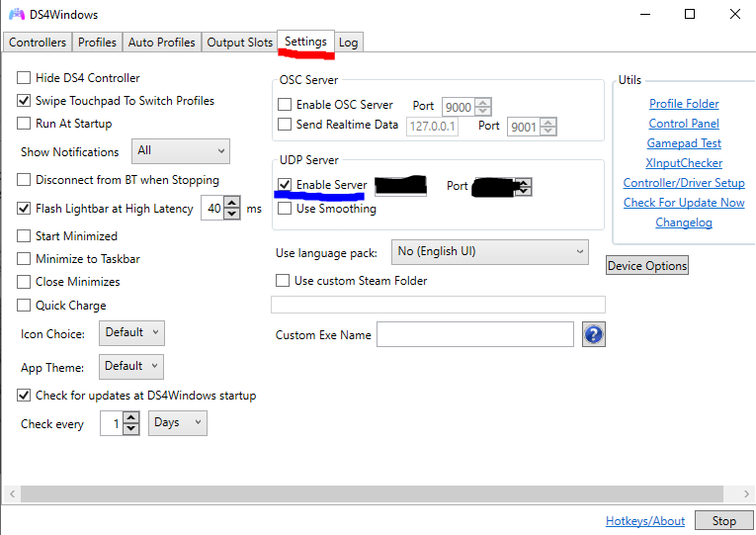Enable Run At Startup
Image resolution: width=756 pixels, height=535 pixels.
pos(24,123)
